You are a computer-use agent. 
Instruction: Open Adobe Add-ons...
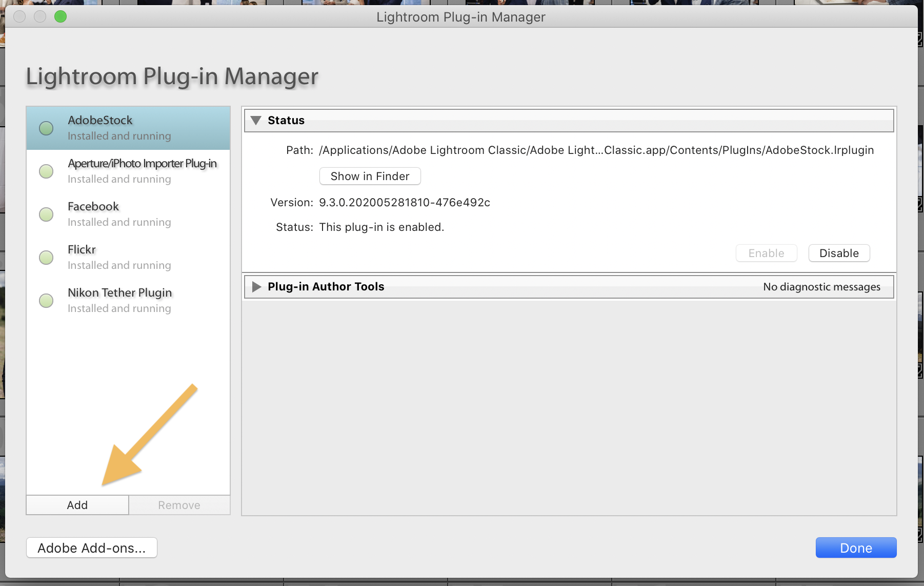click(92, 548)
